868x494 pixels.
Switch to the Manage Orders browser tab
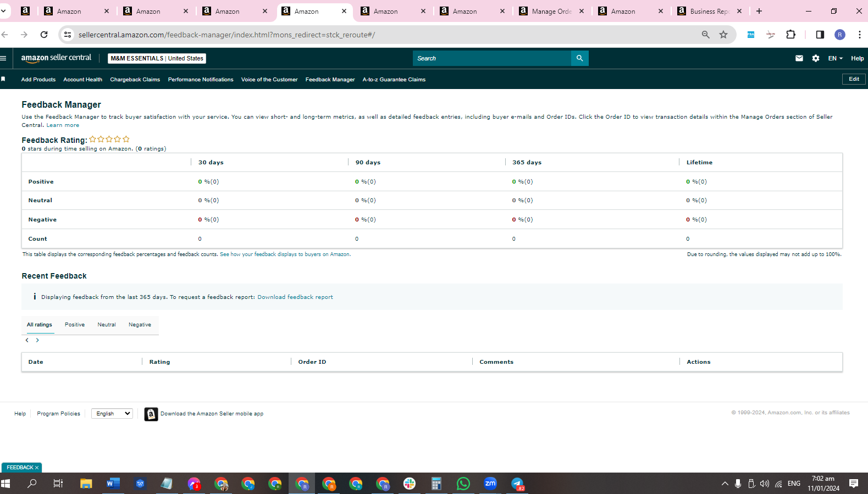552,11
